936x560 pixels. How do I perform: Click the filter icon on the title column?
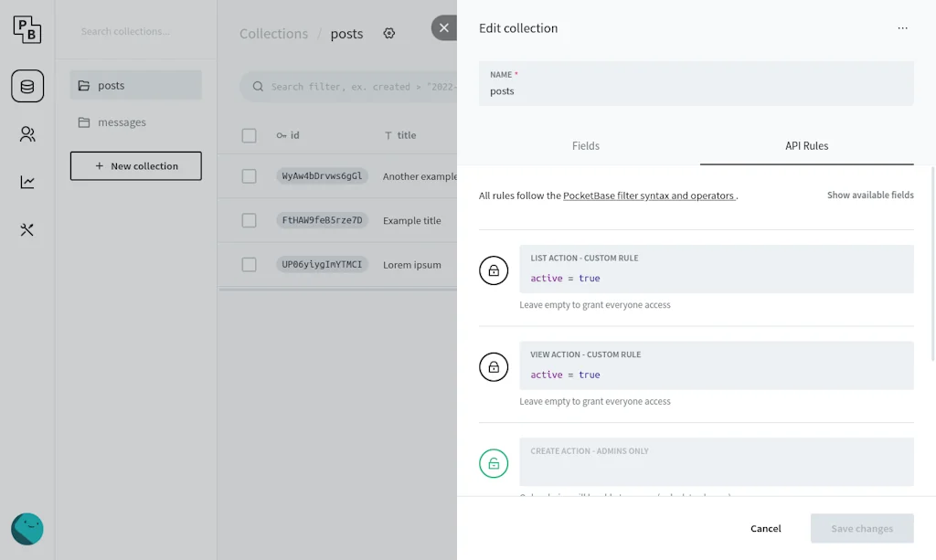click(x=388, y=135)
